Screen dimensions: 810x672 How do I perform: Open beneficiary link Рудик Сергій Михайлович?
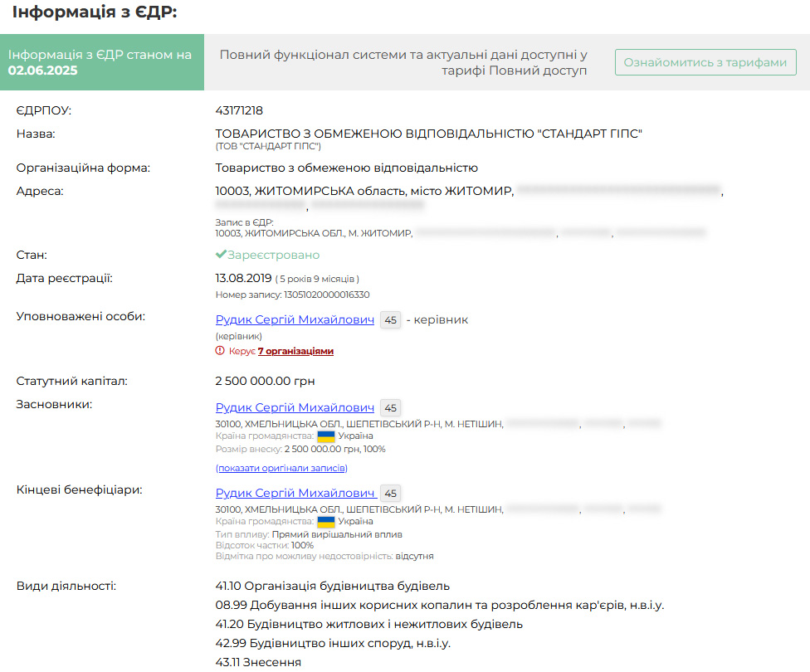295,493
